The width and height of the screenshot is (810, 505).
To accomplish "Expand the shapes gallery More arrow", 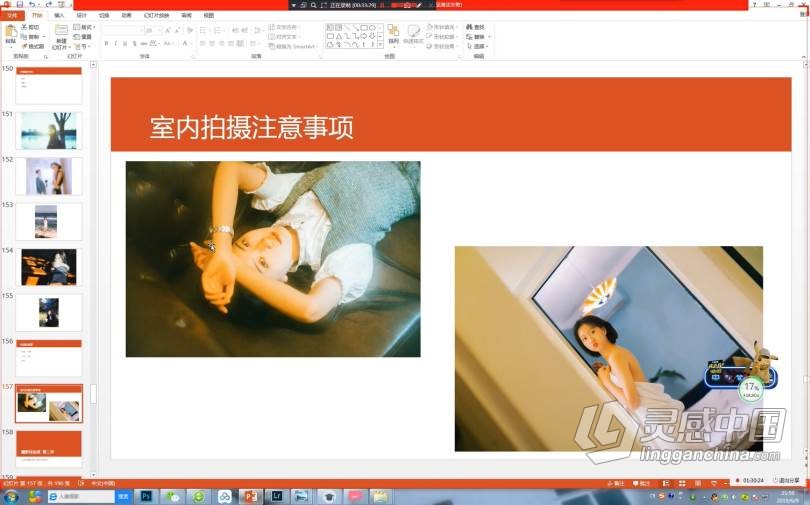I will pos(380,44).
